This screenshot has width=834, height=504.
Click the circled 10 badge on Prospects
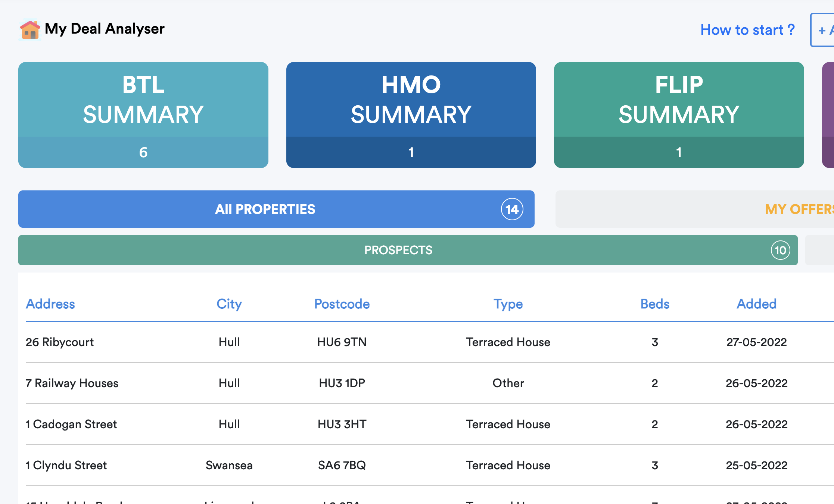click(x=780, y=250)
